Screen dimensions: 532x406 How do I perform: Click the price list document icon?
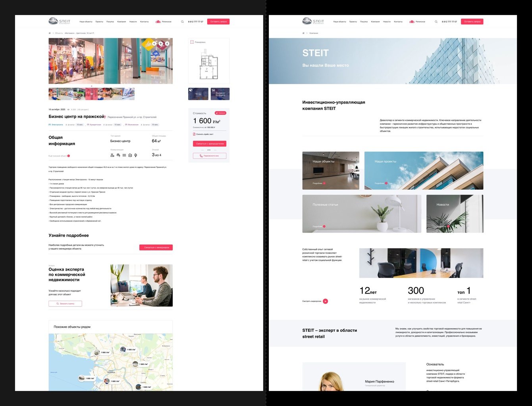tap(194, 134)
